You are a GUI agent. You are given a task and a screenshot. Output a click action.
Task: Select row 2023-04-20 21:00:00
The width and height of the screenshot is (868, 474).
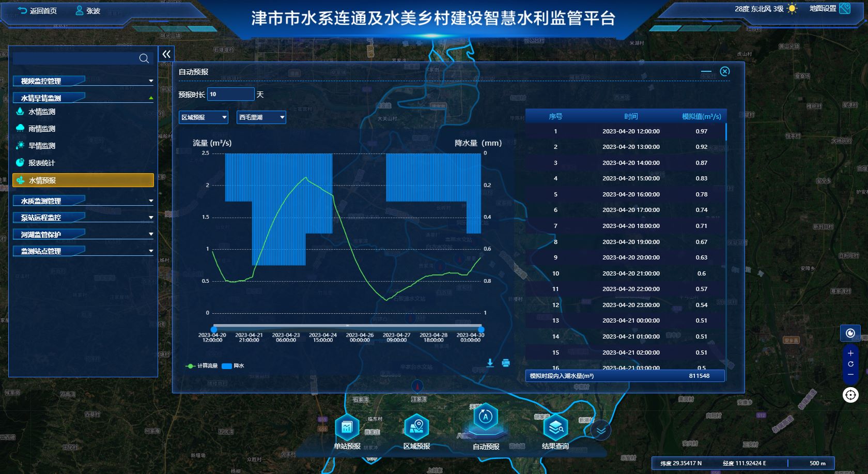[x=625, y=273]
